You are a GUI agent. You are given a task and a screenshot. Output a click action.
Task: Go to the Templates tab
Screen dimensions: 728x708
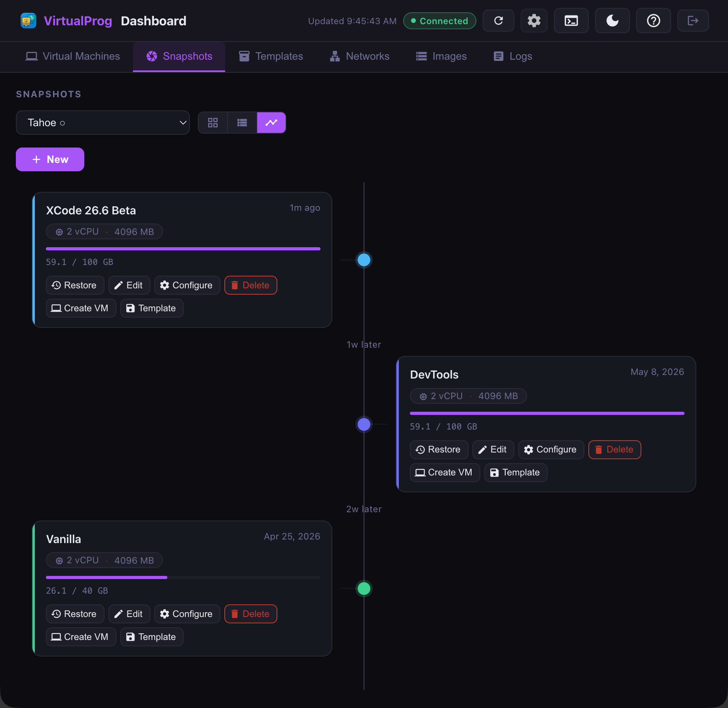[271, 56]
